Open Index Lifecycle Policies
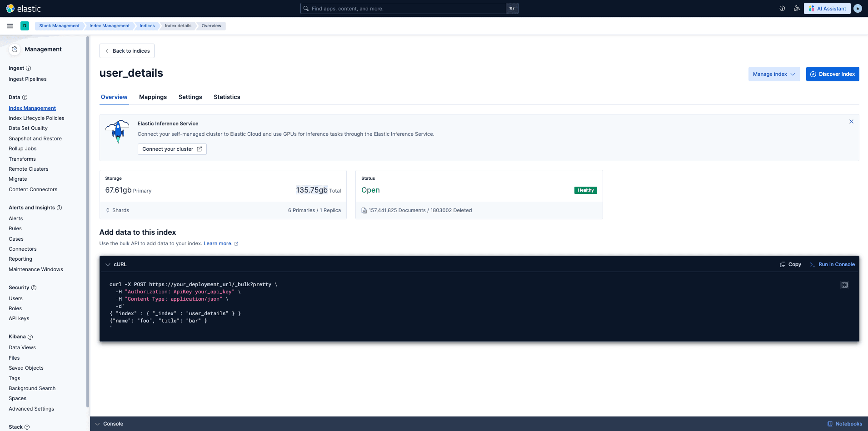 [x=36, y=119]
